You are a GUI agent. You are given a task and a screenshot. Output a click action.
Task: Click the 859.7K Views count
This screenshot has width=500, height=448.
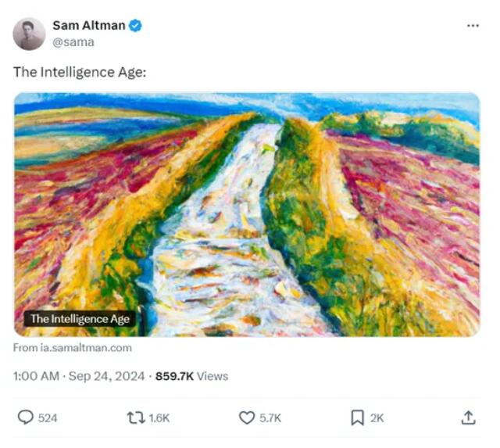pos(191,376)
